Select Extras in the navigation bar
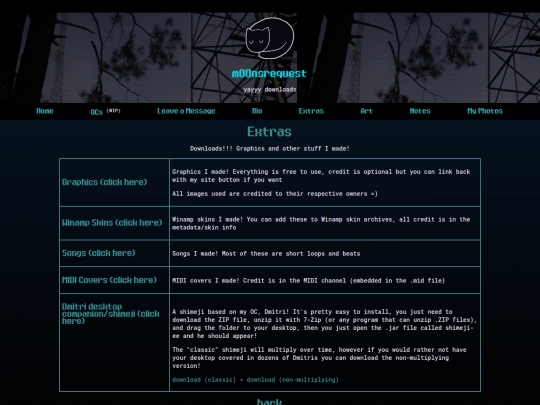Image resolution: width=540 pixels, height=405 pixels. [x=311, y=111]
